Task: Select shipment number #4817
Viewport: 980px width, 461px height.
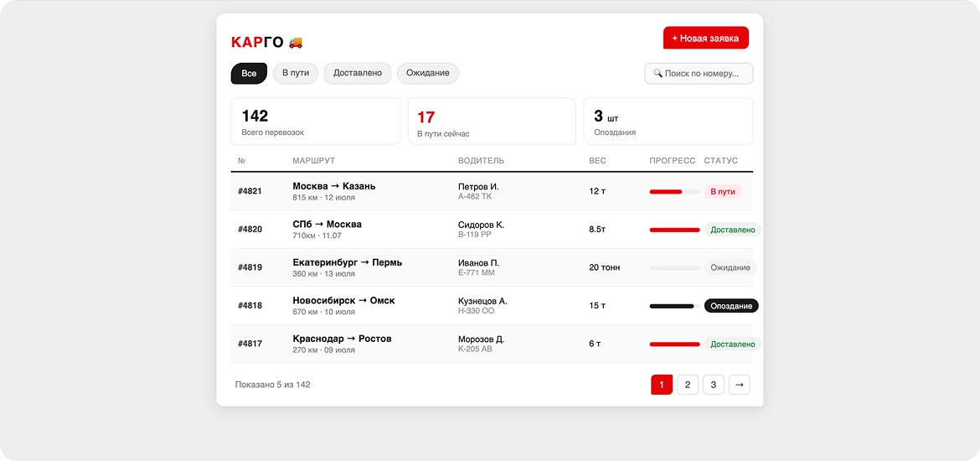Action: click(250, 344)
